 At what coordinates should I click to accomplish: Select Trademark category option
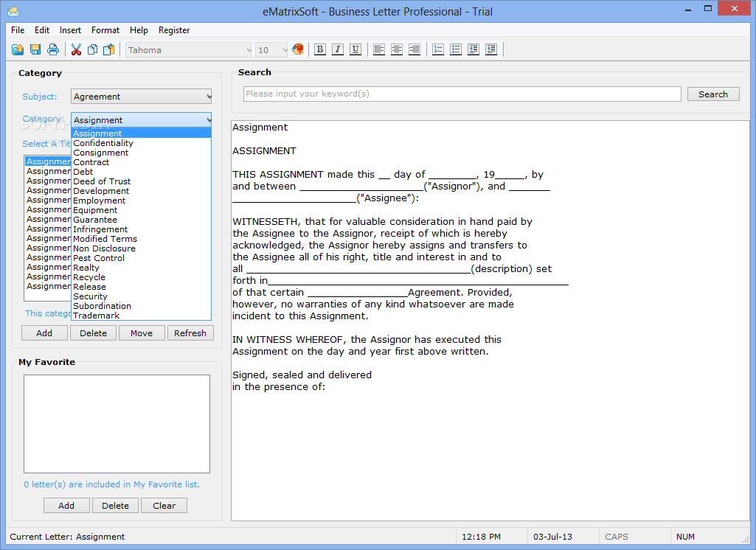point(142,316)
